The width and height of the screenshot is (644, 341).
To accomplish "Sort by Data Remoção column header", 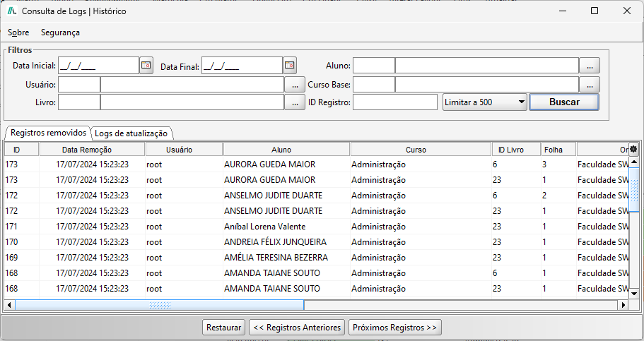I will point(92,150).
